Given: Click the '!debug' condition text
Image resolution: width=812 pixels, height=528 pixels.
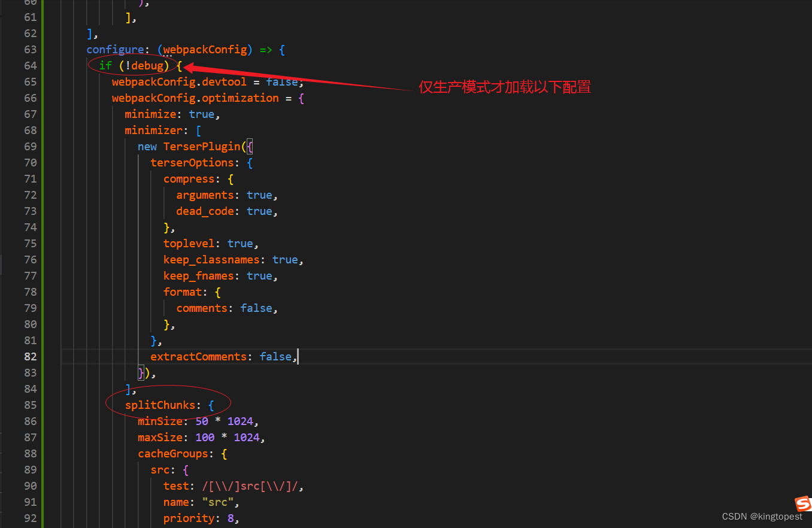Looking at the screenshot, I should tap(144, 65).
